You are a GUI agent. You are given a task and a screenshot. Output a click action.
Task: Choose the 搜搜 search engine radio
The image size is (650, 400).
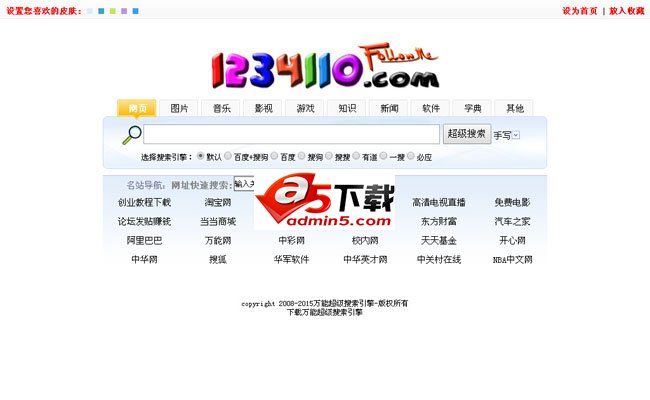pyautogui.click(x=329, y=156)
